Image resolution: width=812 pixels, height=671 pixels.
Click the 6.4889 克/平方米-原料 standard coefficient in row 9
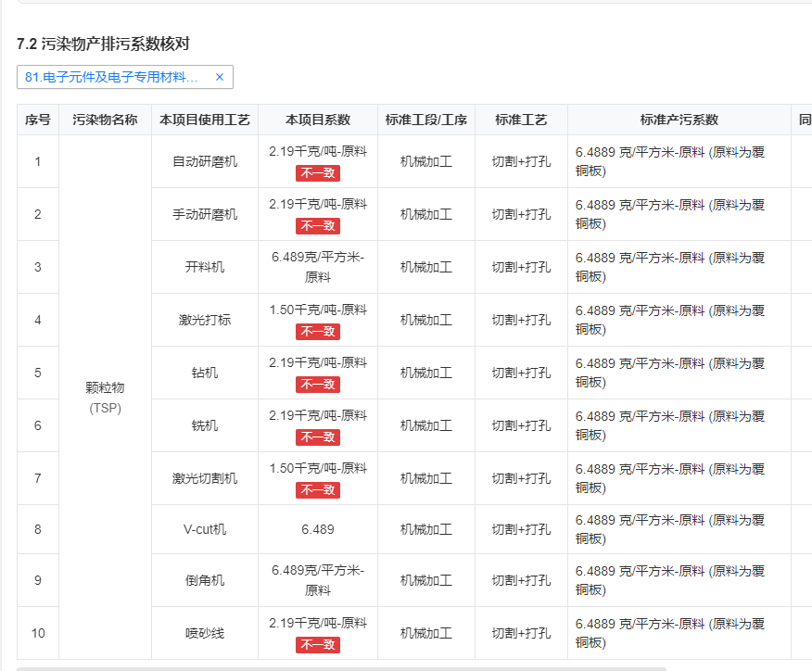pos(670,580)
